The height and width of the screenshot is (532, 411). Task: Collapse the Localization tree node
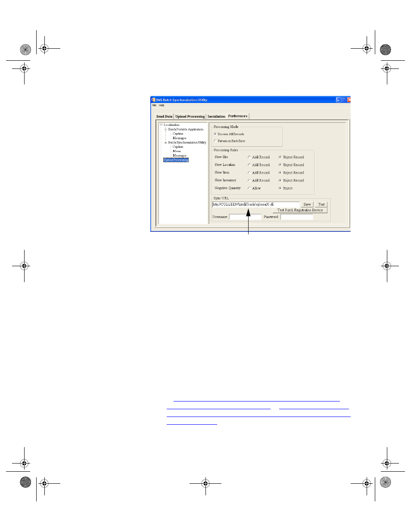[x=161, y=125]
